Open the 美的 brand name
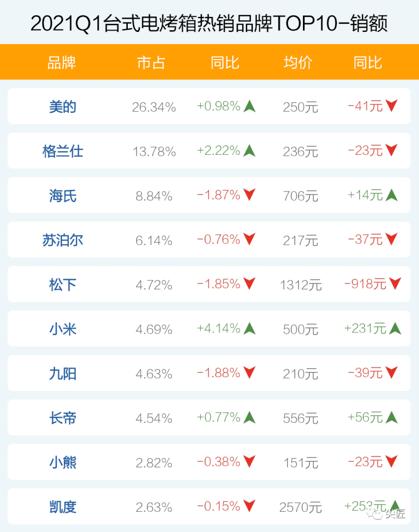 pos(63,107)
